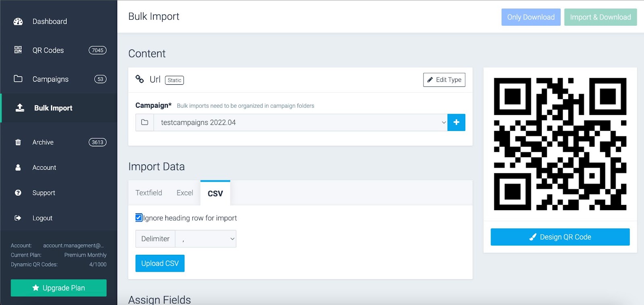644x305 pixels.
Task: Click the Account person icon
Action: pos(18,168)
